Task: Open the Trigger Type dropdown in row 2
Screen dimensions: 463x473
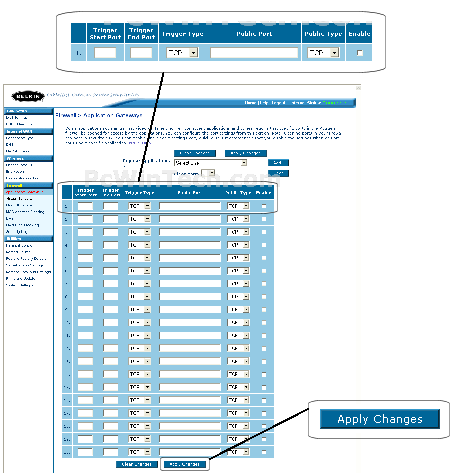Action: pyautogui.click(x=139, y=219)
